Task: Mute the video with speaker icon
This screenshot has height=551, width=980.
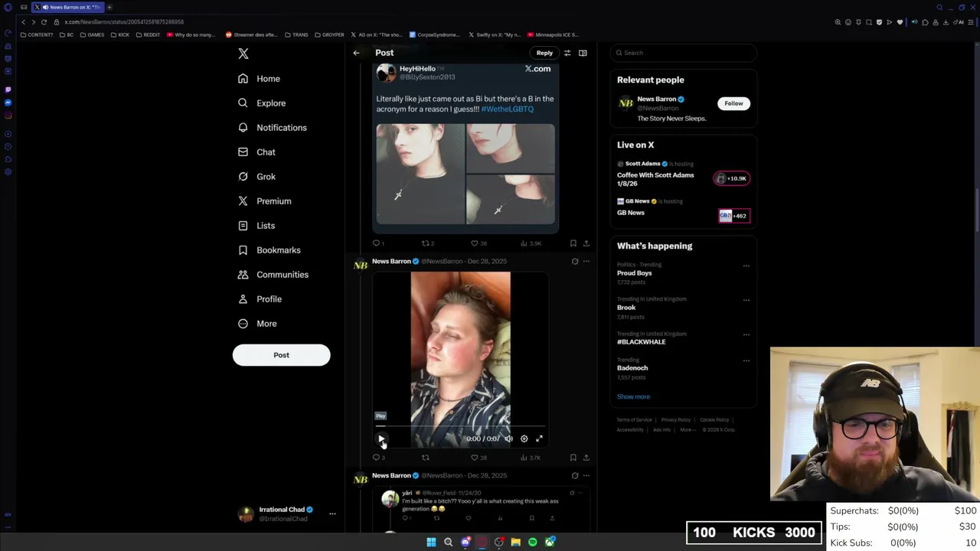Action: click(508, 439)
